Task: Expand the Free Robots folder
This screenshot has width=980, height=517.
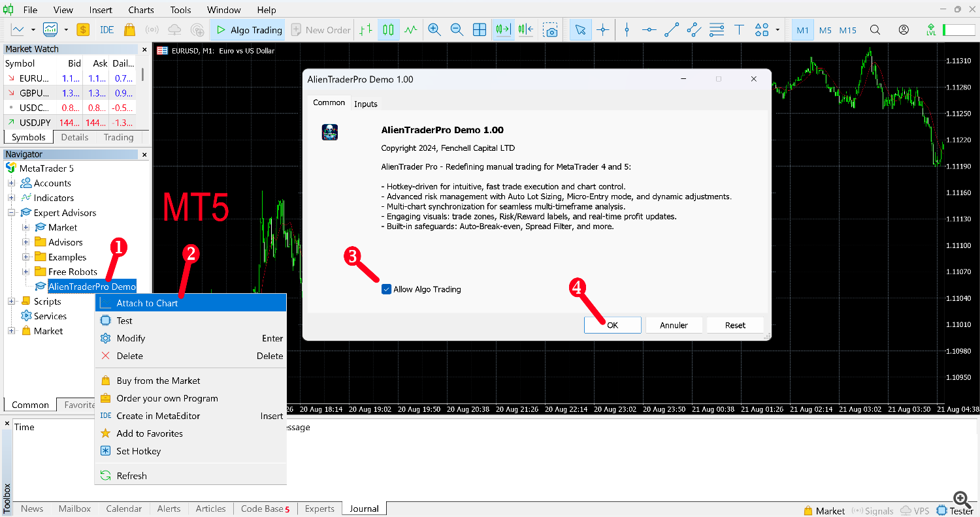Action: pyautogui.click(x=25, y=272)
